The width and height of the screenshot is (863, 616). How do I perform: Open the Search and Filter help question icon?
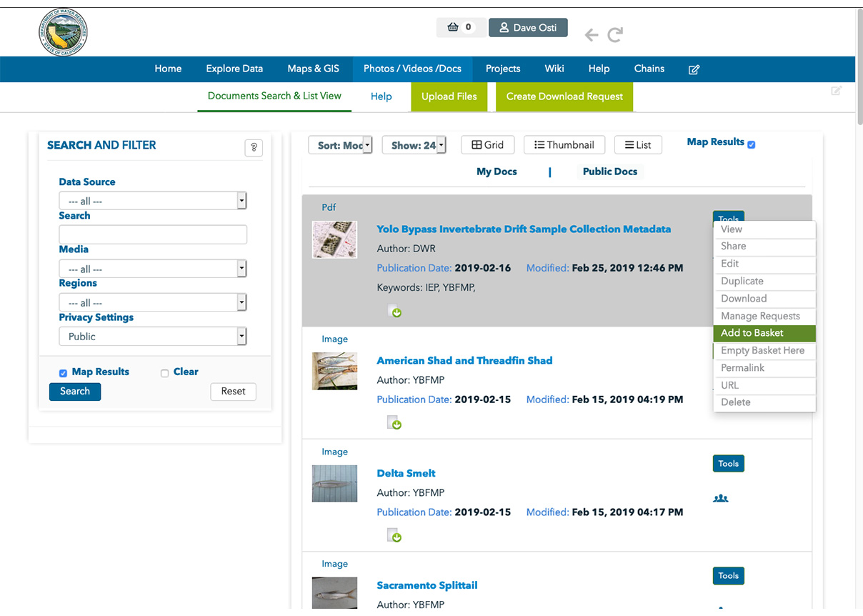coord(254,148)
